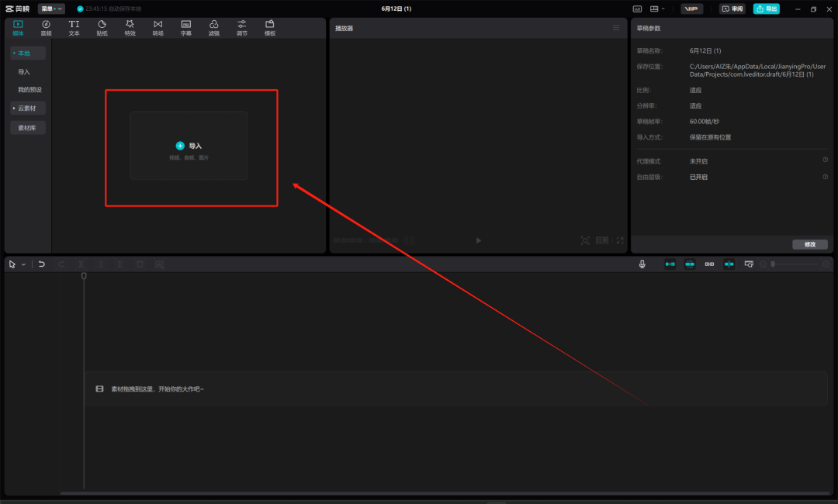This screenshot has height=504, width=838.
Task: Select the 贴纸 (stickers) icon
Action: point(102,28)
